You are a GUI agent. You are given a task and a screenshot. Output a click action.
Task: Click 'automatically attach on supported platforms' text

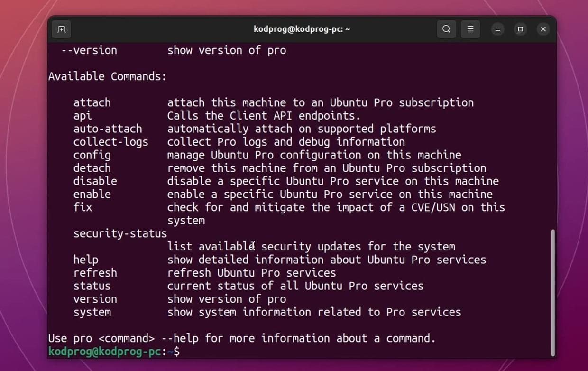pyautogui.click(x=302, y=129)
